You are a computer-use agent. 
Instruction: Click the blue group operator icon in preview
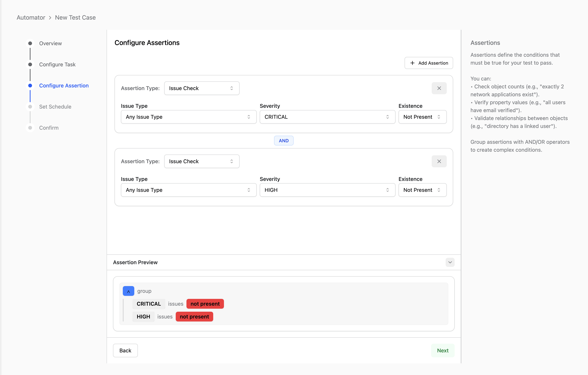[x=128, y=291]
